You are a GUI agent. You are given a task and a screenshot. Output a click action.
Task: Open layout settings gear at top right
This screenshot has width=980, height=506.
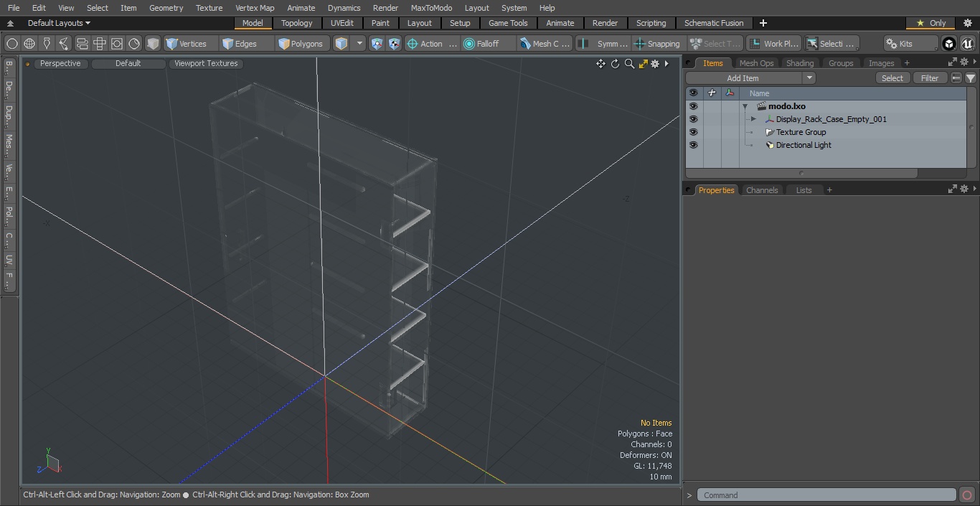(967, 23)
